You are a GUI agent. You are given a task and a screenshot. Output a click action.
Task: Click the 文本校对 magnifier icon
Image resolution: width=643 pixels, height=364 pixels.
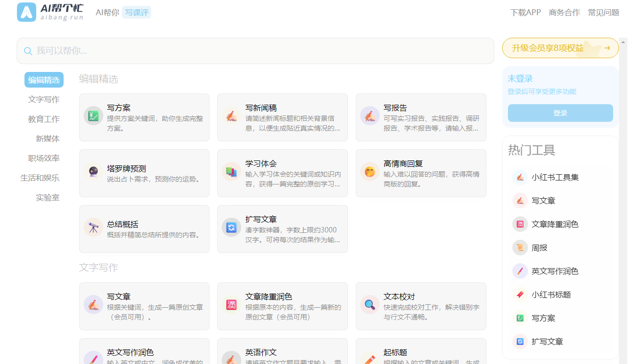[x=370, y=305]
